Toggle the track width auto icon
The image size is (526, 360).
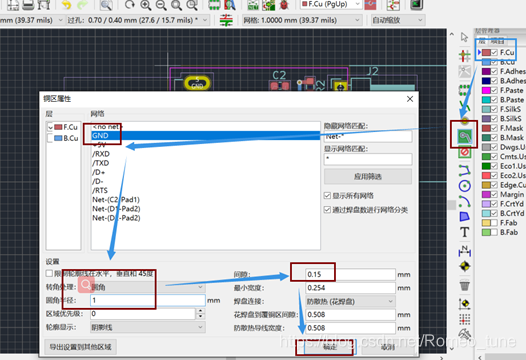(226, 20)
